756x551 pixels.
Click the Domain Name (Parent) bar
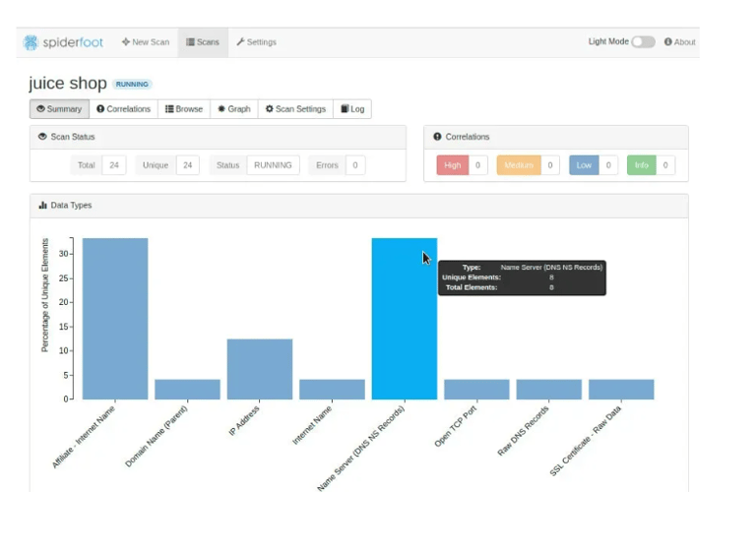click(188, 390)
